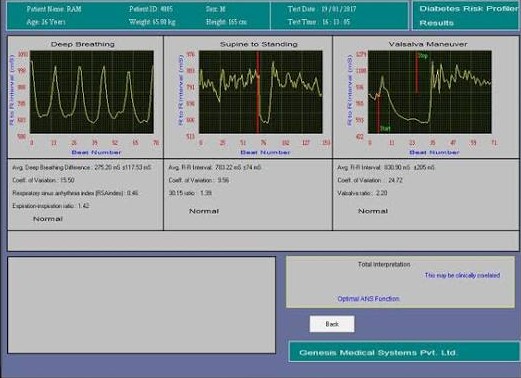
Task: Click the Weight value in the header
Action: coord(152,22)
